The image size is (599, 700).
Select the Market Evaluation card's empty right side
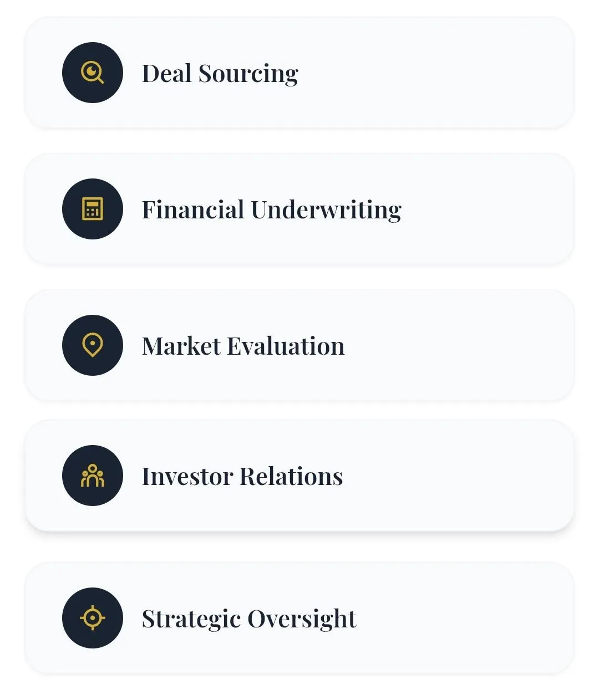(471, 345)
